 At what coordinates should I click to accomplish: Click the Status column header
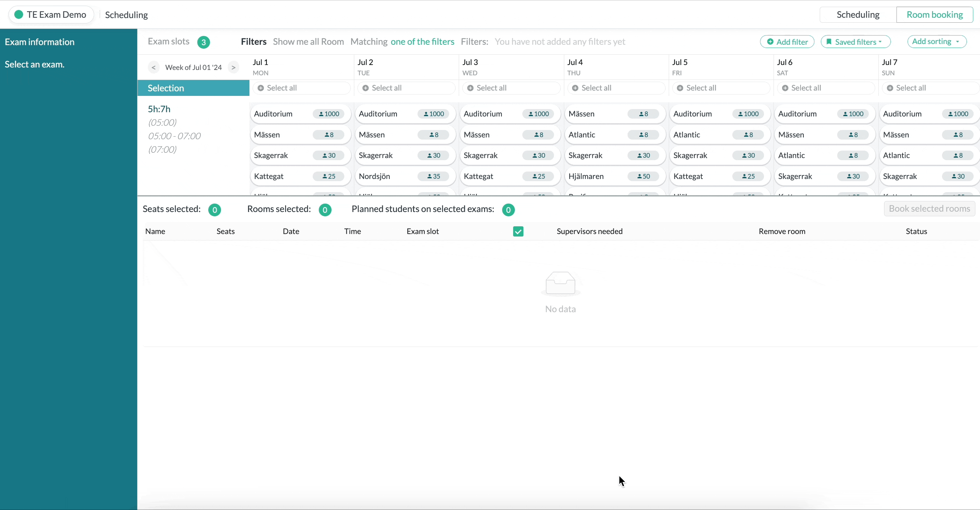(x=916, y=231)
